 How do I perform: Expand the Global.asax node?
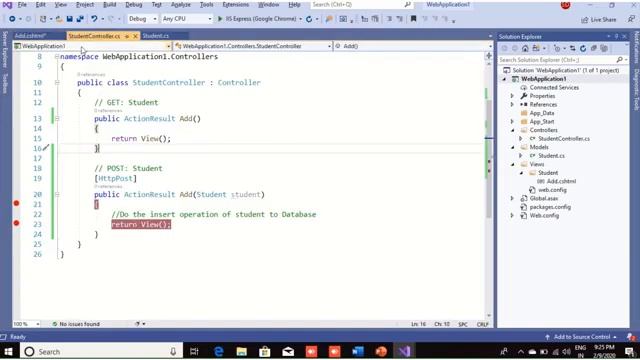coord(513,198)
